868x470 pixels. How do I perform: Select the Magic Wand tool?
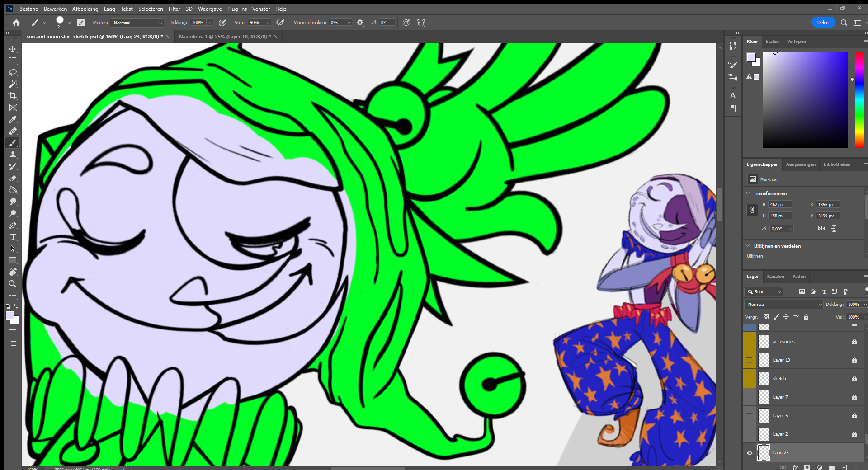(x=13, y=84)
